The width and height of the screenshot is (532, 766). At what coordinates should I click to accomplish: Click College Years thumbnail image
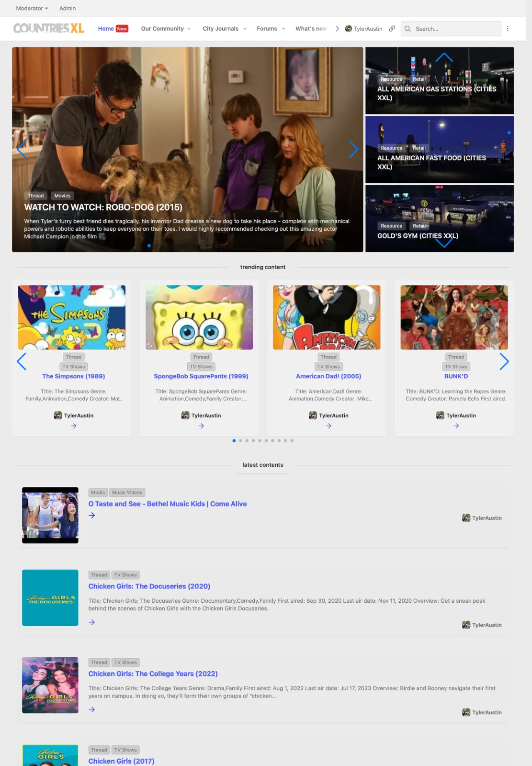[50, 685]
